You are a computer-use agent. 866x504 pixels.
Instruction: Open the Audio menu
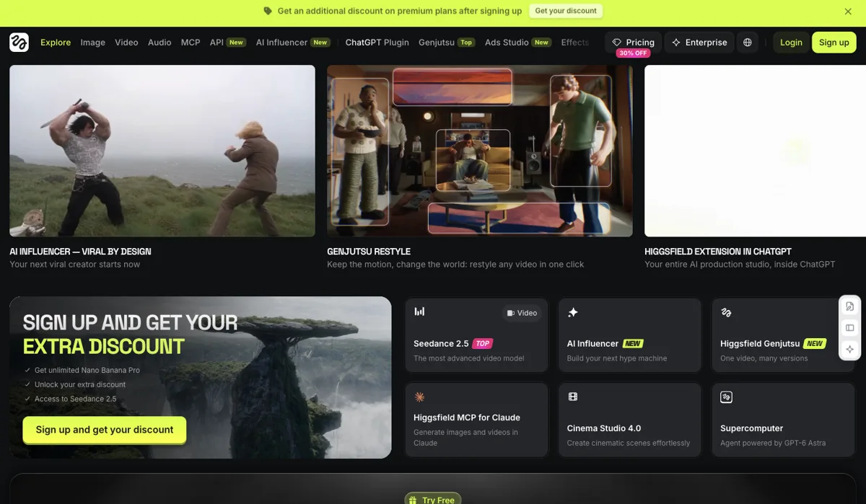click(x=159, y=43)
